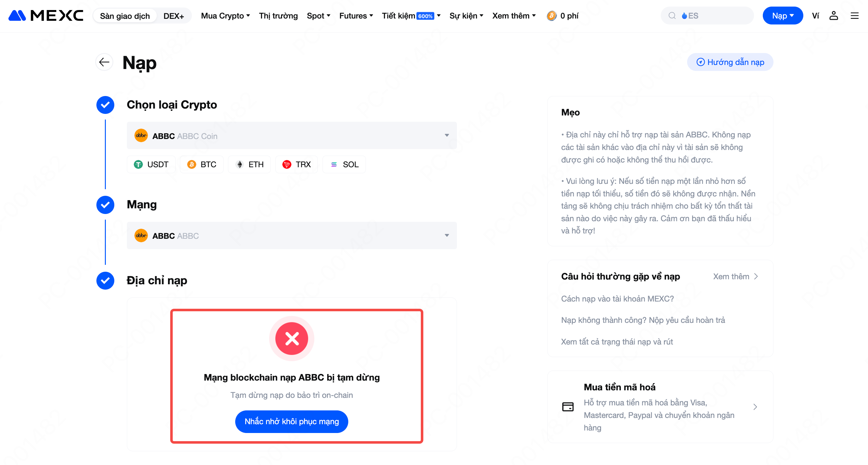Click text Mạng blockchain nạp ABBC bị tạm dừng

tap(291, 377)
